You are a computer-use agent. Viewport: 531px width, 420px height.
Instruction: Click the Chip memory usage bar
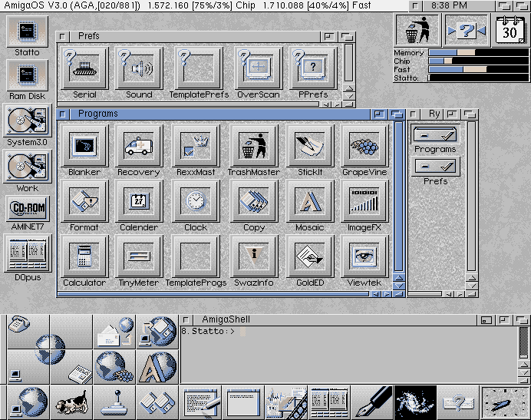click(479, 61)
